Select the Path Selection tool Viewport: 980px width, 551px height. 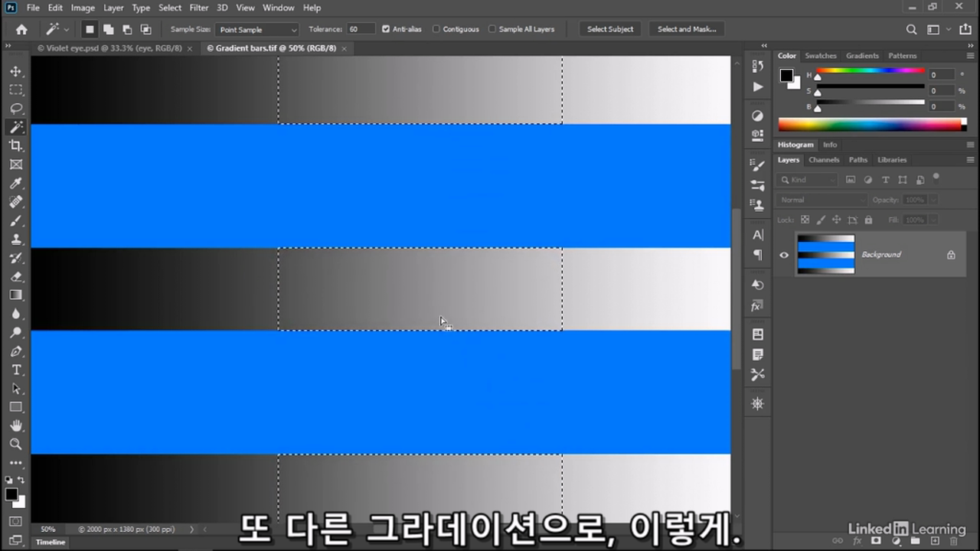click(16, 388)
